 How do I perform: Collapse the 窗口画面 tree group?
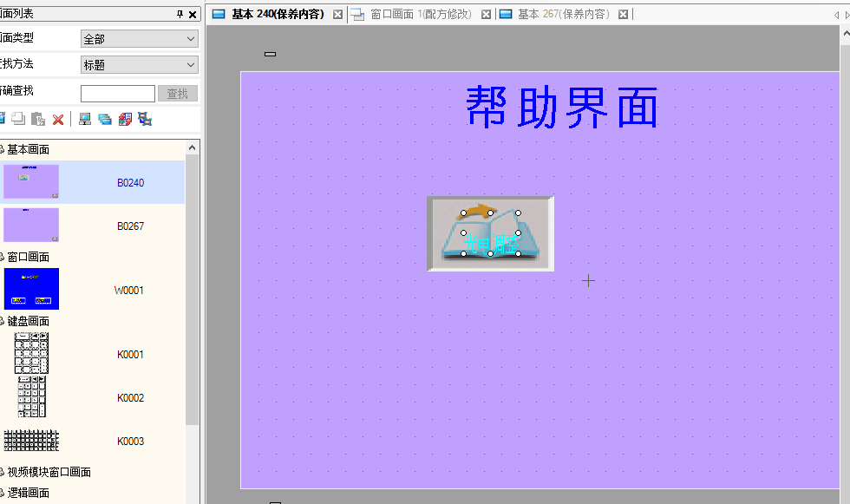(3, 258)
